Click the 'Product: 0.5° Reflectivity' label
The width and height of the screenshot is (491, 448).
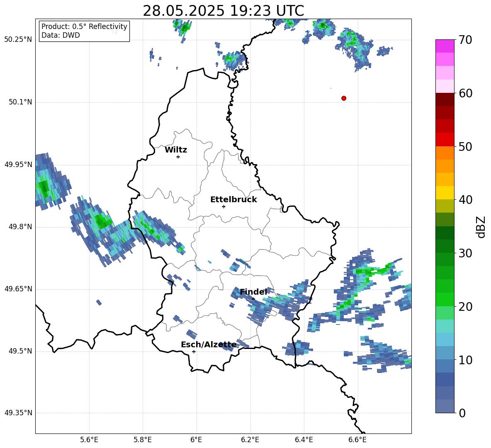pyautogui.click(x=84, y=26)
